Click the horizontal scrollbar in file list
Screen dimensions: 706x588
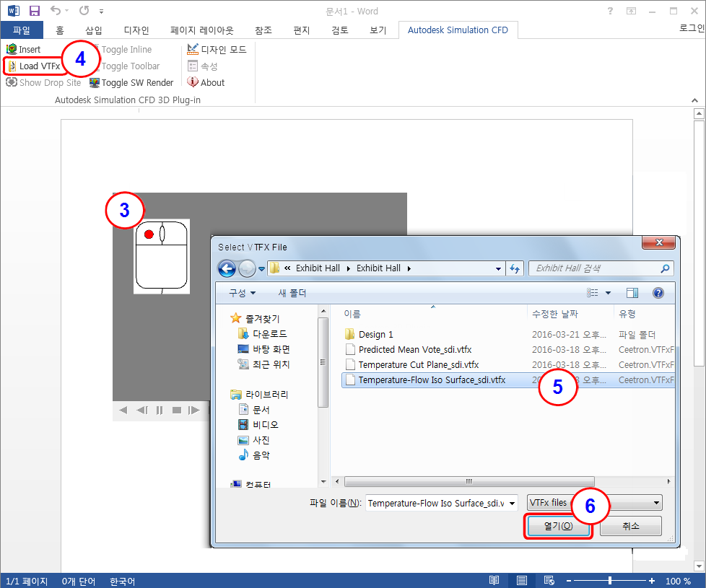pyautogui.click(x=469, y=481)
